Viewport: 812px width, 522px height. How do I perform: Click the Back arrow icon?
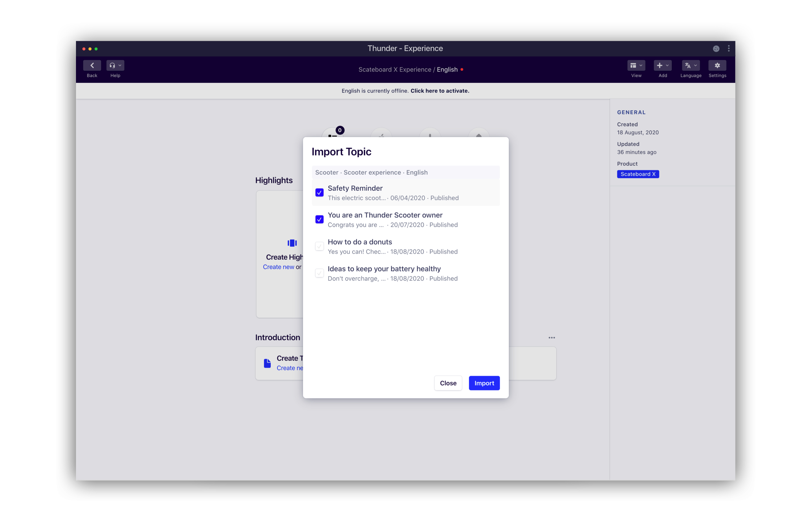point(92,66)
